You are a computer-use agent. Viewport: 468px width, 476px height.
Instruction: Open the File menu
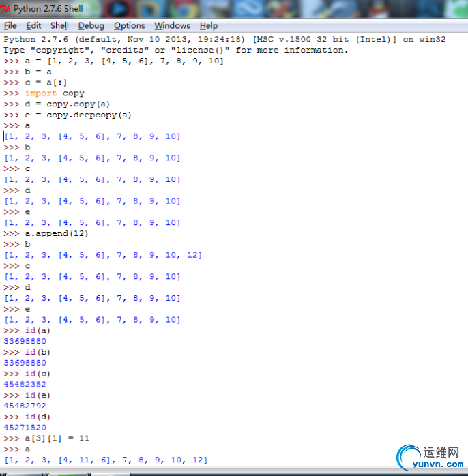10,26
